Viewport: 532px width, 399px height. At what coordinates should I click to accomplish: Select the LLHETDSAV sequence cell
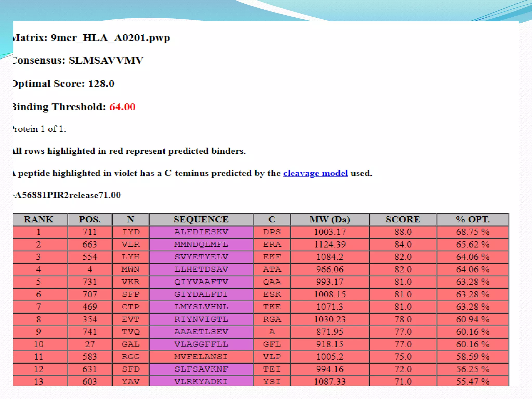pos(201,269)
